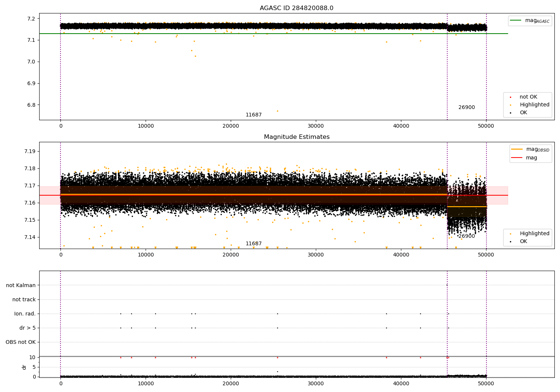Click the 6.8 tick label in top plot
This screenshot has width=560, height=392.
pyautogui.click(x=31, y=105)
